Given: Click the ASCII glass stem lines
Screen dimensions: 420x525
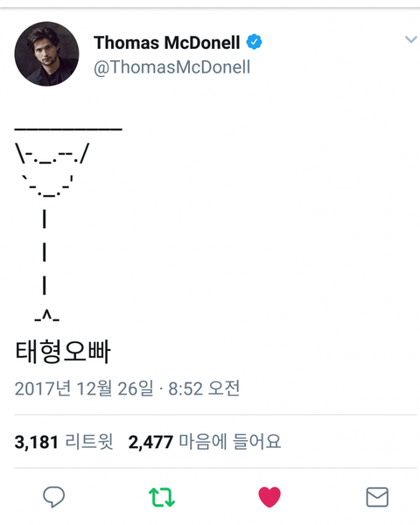Looking at the screenshot, I should [x=45, y=252].
